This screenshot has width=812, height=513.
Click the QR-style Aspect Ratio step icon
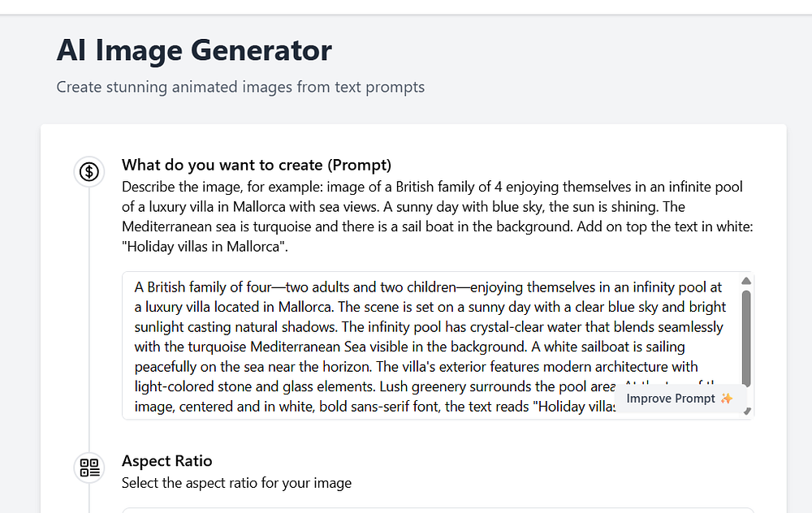point(89,467)
